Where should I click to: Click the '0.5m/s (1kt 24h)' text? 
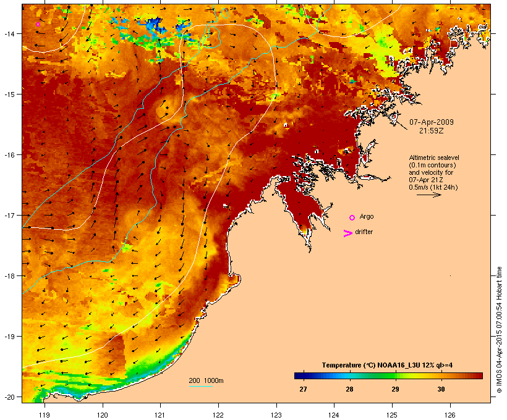click(x=433, y=187)
